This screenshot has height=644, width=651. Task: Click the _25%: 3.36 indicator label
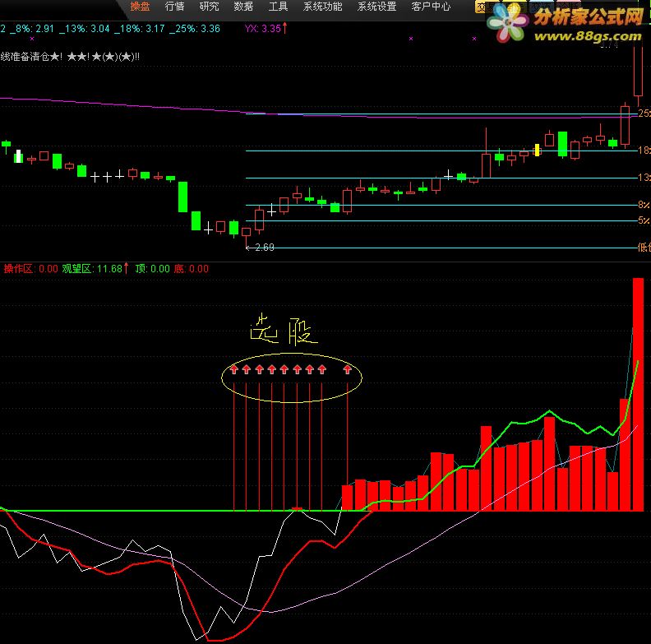point(195,29)
